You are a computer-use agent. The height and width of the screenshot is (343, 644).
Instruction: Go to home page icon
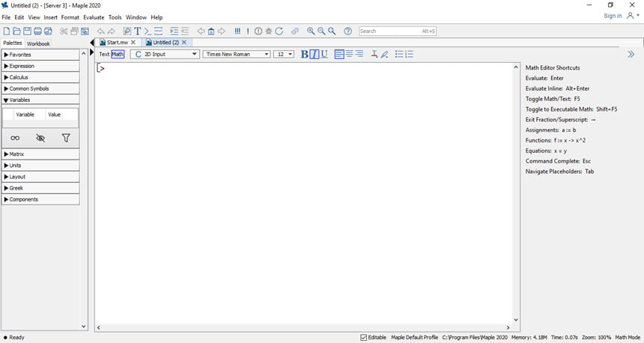(x=211, y=31)
